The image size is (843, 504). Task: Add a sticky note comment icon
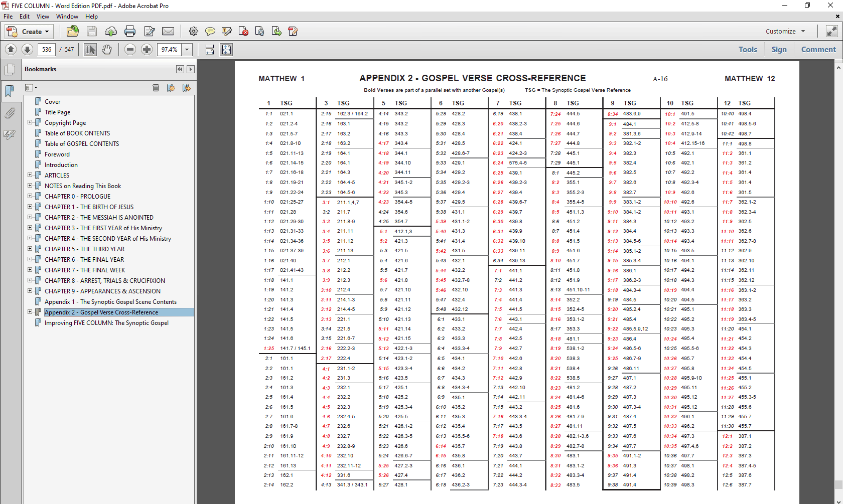pos(210,32)
